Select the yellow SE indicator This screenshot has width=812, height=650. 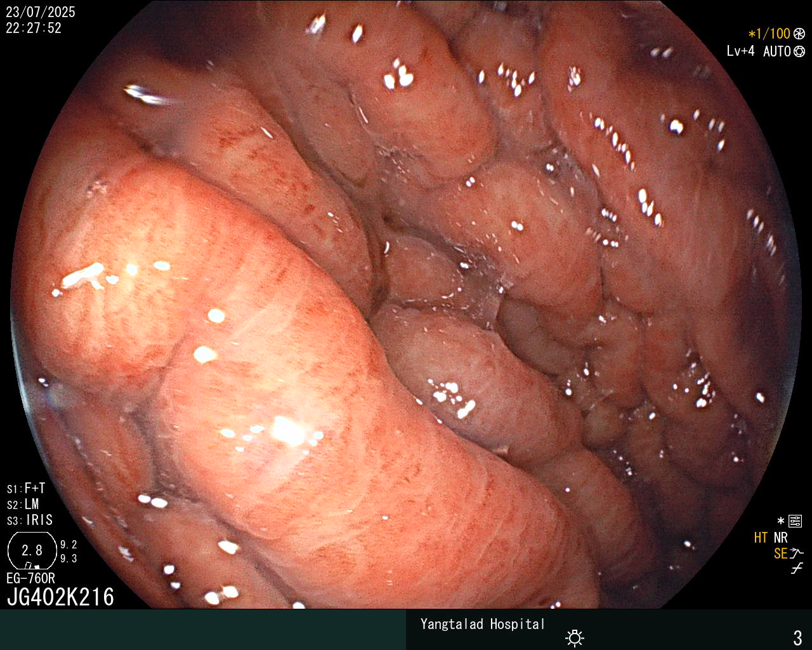pyautogui.click(x=780, y=554)
